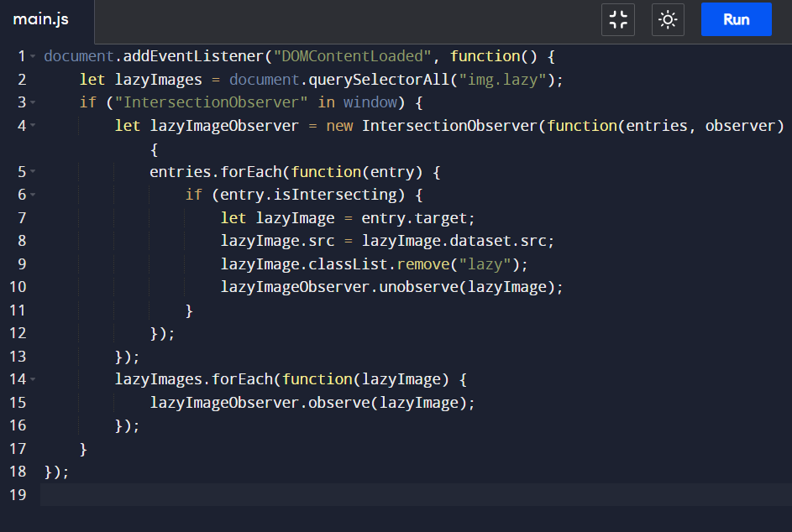Click line number 19 in gutter
The height and width of the screenshot is (532, 792).
[18, 494]
